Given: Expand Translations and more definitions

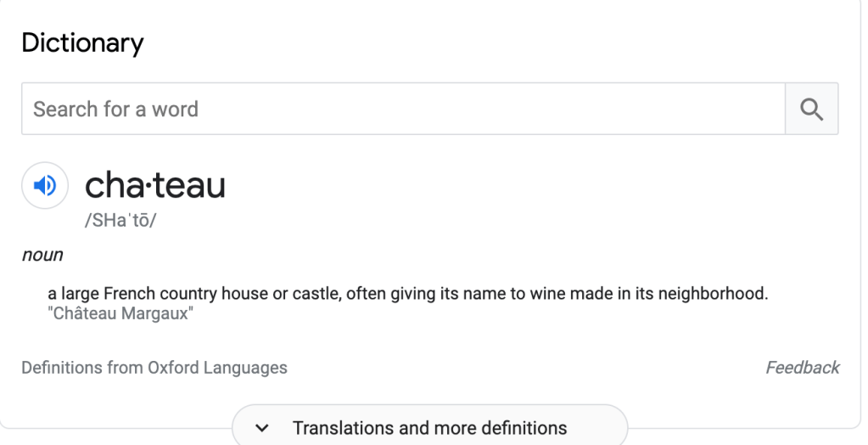Looking at the screenshot, I should 429,427.
